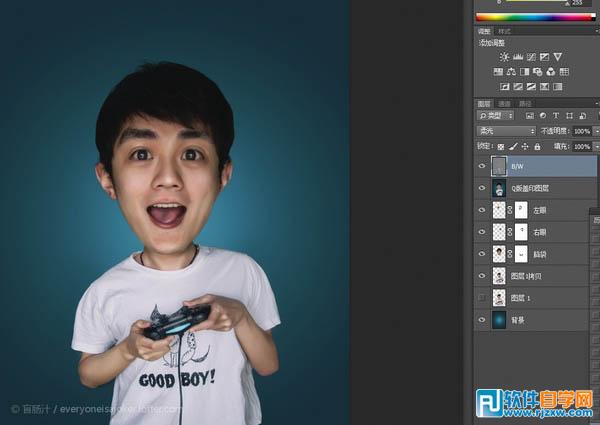Screen dimensions: 600x425
Task: Select the 左眼 layer mask thumbnail
Action: [521, 210]
